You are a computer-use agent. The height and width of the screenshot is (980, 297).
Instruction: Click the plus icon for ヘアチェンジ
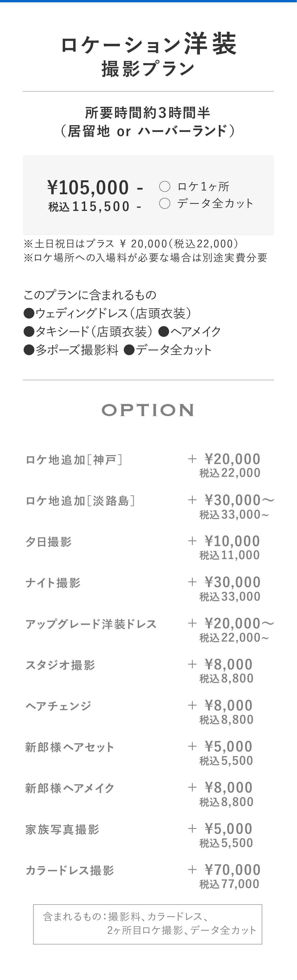(192, 705)
